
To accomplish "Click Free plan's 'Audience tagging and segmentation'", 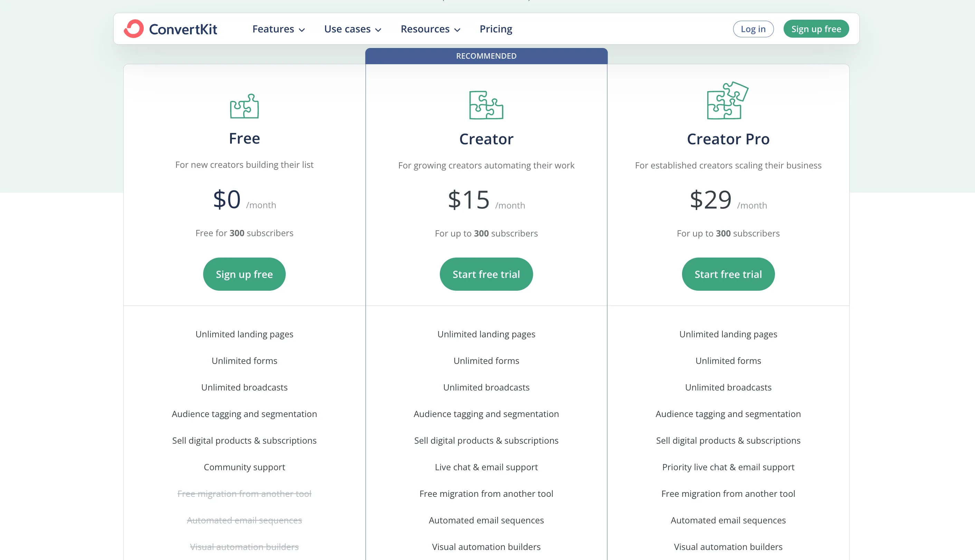I will (x=244, y=414).
